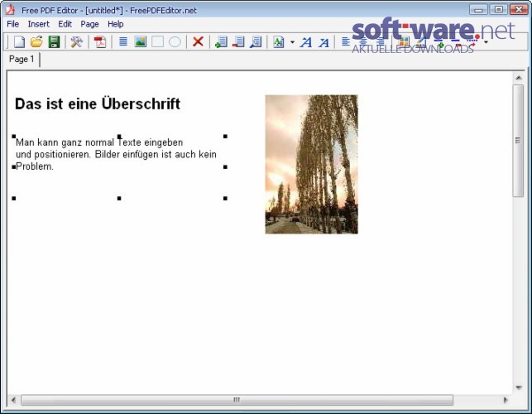Delete selected object with the red X
Screen dimensions: 532x414
coord(198,42)
